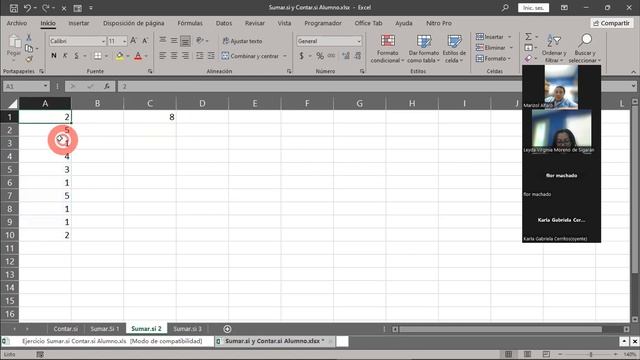
Task: Click the accounting dollar format icon
Action: tap(302, 56)
